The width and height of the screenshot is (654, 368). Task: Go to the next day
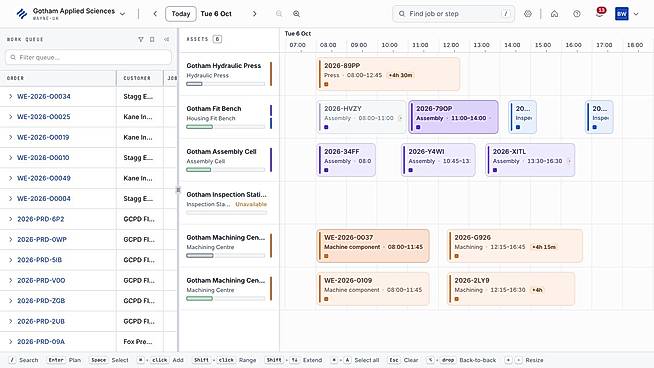click(x=254, y=14)
